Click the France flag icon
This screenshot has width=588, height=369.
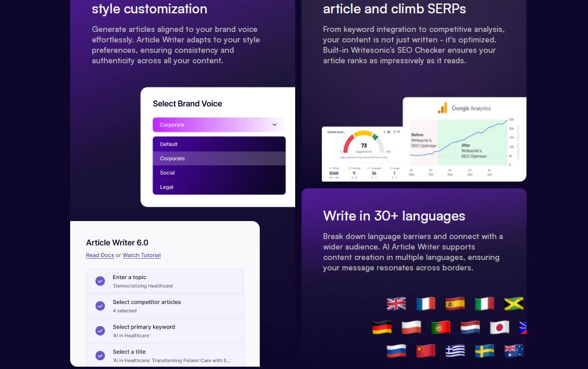426,303
